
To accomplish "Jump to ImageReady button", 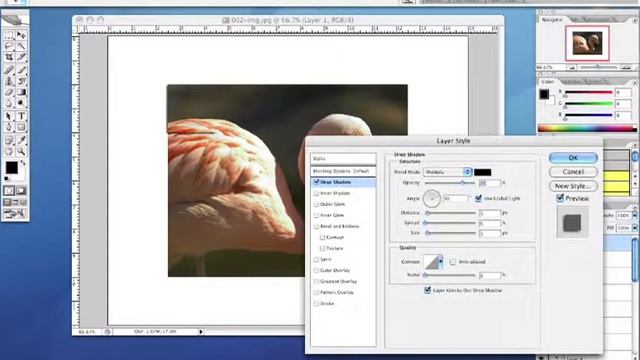I will point(15,213).
